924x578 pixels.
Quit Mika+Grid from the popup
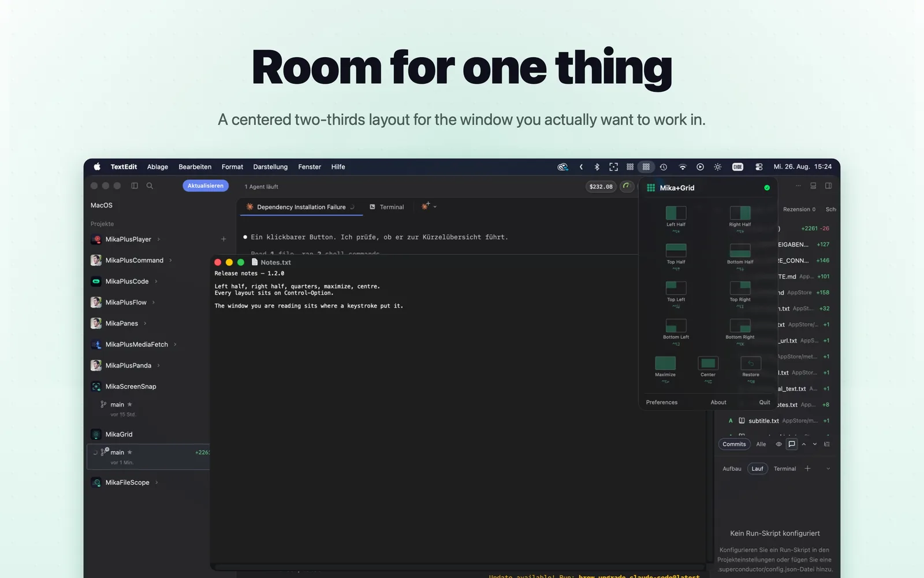tap(765, 402)
